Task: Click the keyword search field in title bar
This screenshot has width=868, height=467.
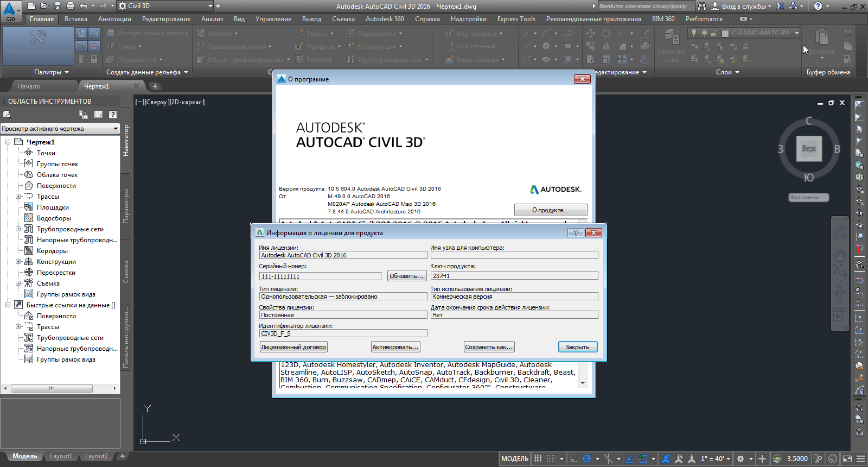Action: pos(646,6)
